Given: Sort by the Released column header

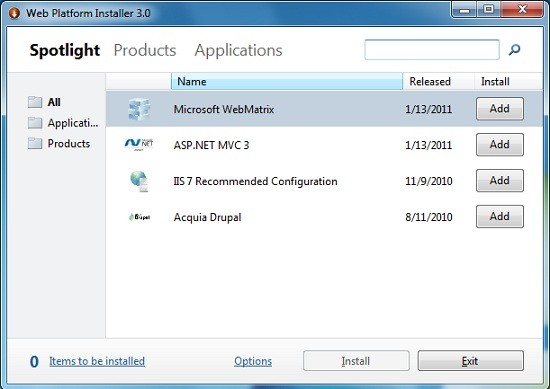Looking at the screenshot, I should coord(438,81).
